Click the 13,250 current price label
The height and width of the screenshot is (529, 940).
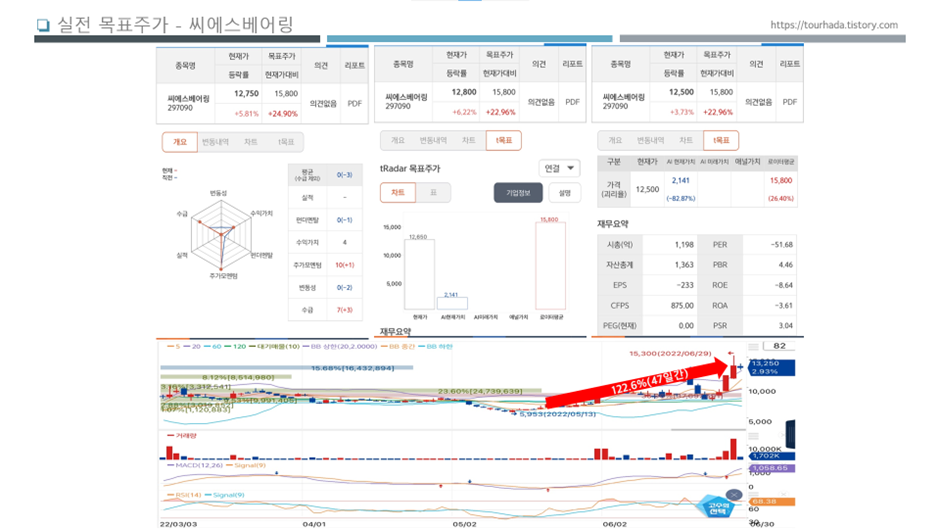(x=772, y=368)
